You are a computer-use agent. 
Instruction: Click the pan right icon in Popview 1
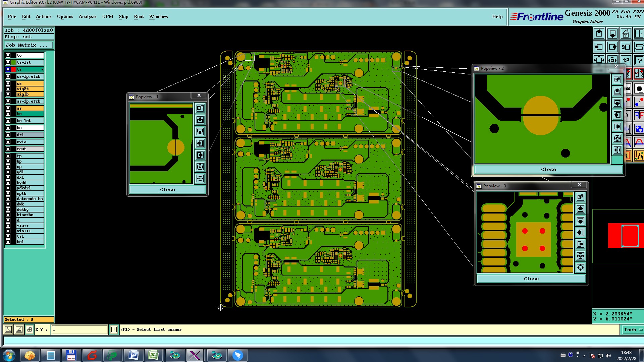(x=200, y=155)
